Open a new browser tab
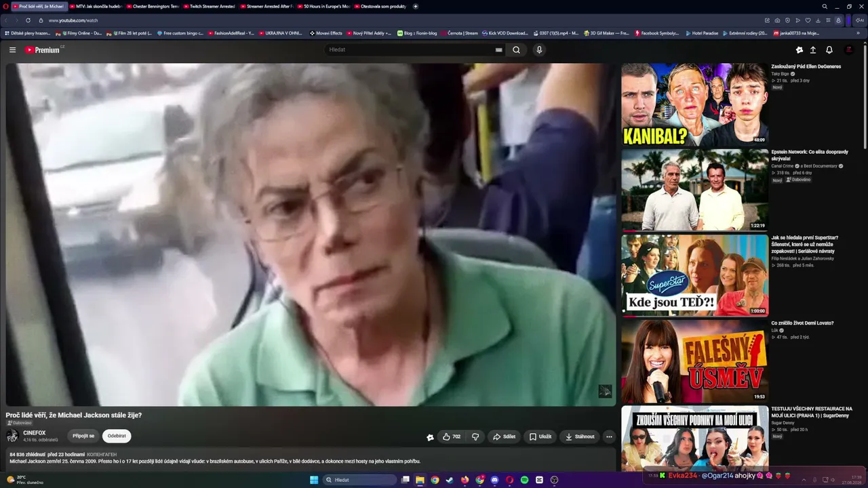This screenshot has height=488, width=868. tap(416, 6)
